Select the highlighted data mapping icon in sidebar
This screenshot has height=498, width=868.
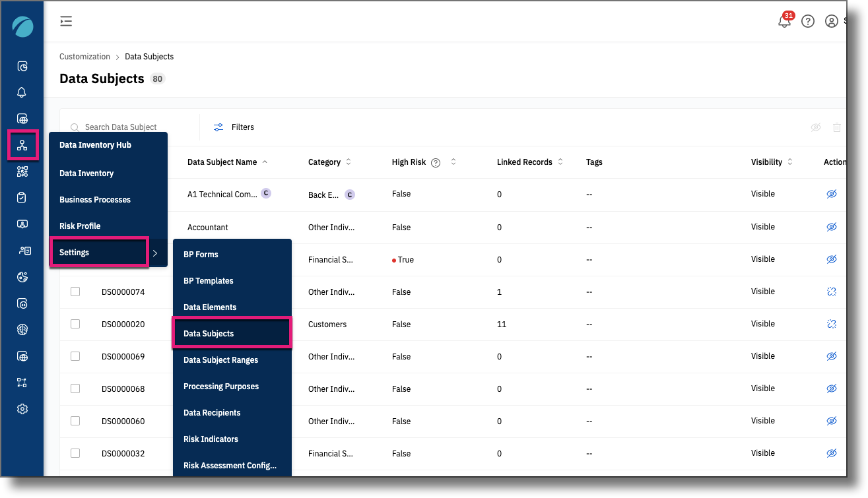coord(22,144)
